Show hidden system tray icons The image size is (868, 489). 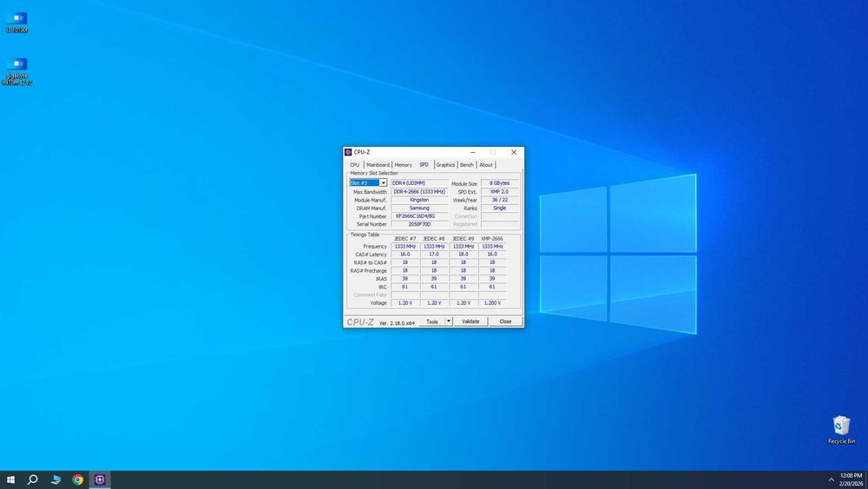click(x=831, y=479)
